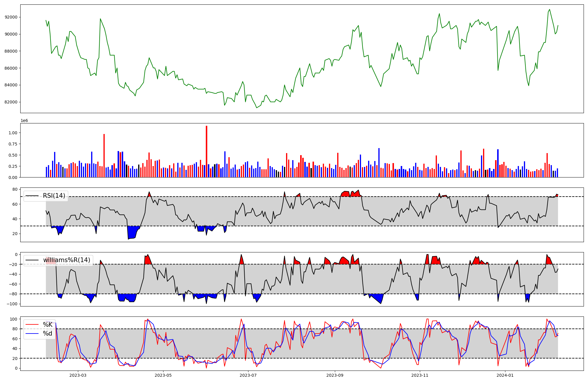Click the 20 label on stochastic axis
Viewport: 588px width, 382px height.
point(15,358)
